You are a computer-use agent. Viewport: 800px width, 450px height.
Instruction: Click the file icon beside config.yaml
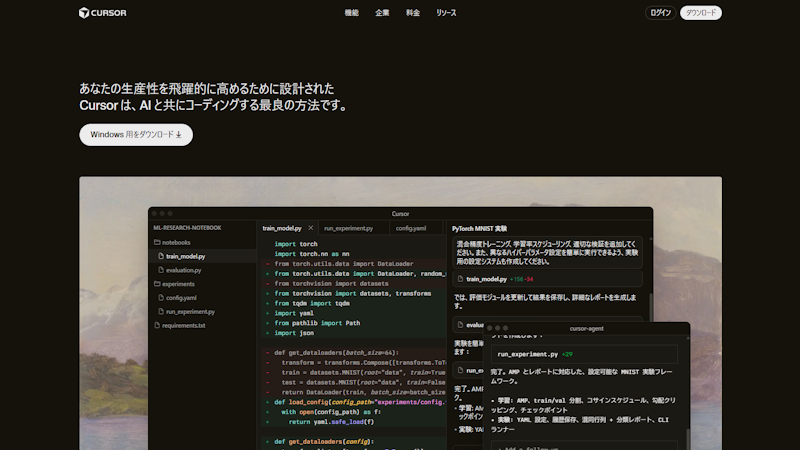click(161, 297)
